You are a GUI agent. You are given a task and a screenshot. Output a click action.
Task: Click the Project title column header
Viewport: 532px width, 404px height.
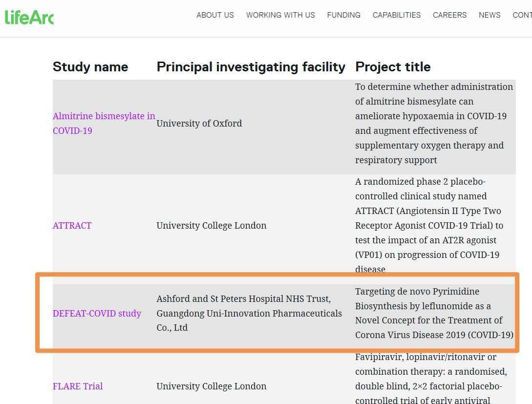(393, 67)
